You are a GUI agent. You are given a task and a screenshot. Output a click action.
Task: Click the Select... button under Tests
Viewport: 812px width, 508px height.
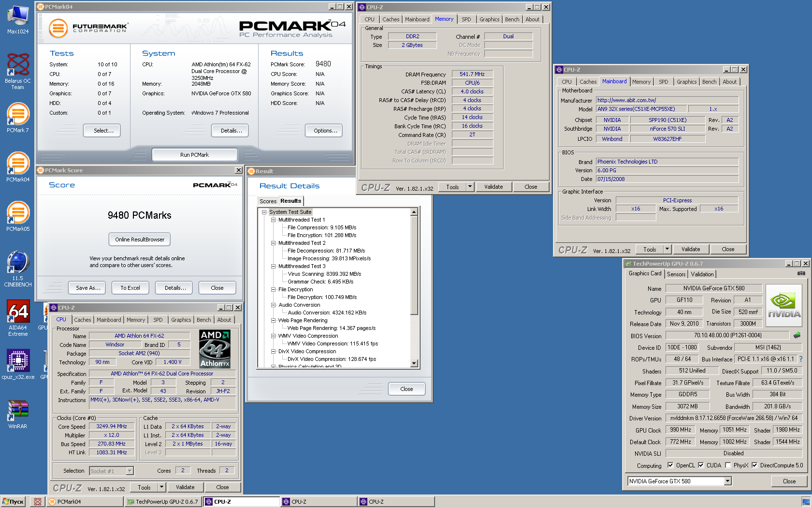point(102,131)
